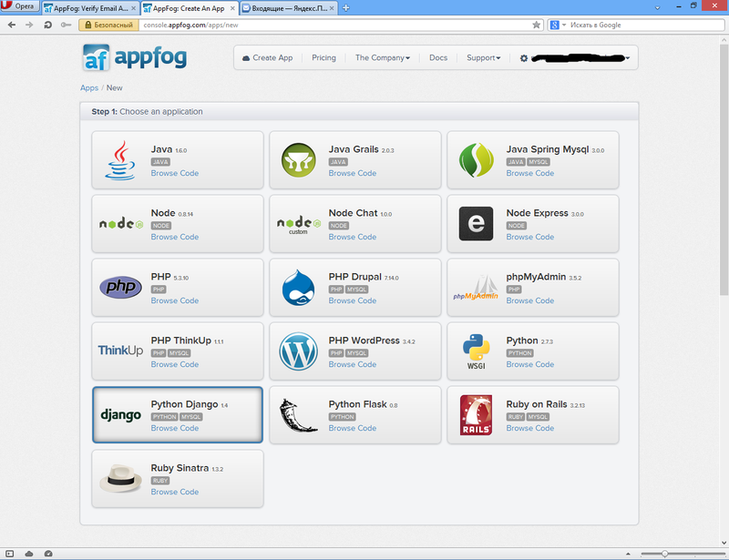Select the Drupal drop icon
The image size is (729, 560).
(x=299, y=288)
